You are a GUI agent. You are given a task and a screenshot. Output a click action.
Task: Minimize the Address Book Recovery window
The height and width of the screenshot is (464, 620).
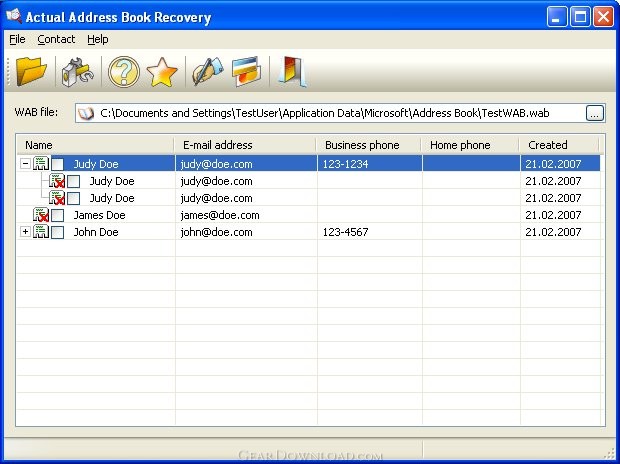coord(557,17)
